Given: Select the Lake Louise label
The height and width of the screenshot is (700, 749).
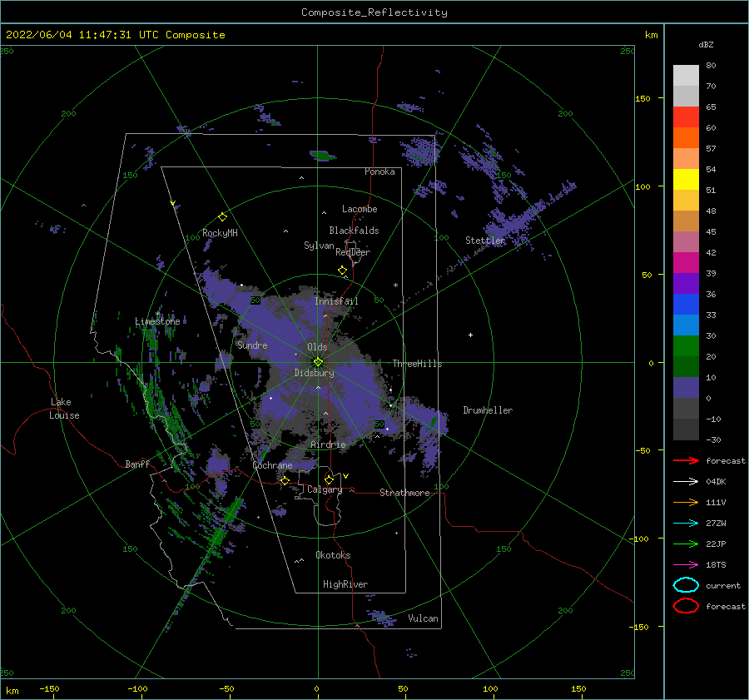Looking at the screenshot, I should (x=64, y=409).
